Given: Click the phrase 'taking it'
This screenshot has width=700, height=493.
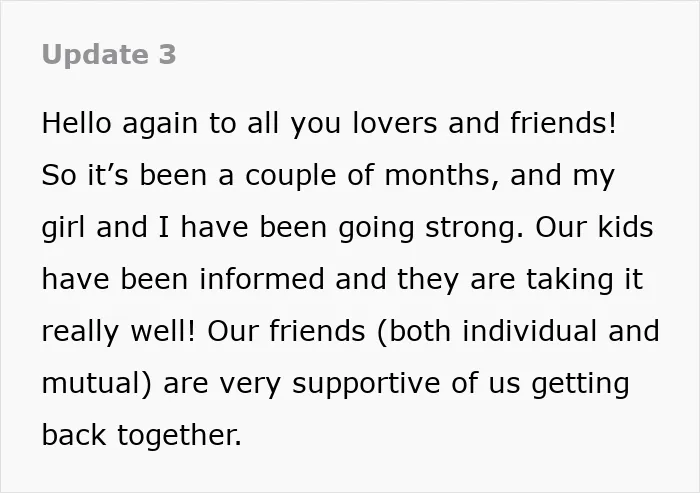Looking at the screenshot, I should pos(585,280).
